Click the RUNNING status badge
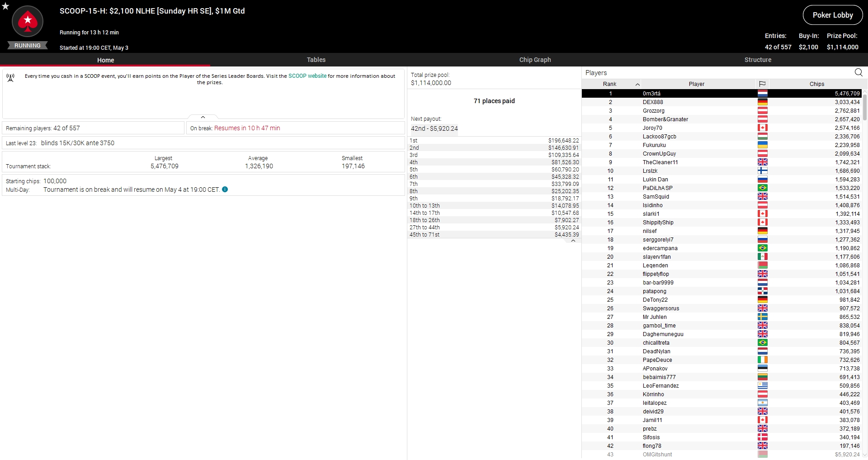This screenshot has height=460, width=868. coord(28,46)
